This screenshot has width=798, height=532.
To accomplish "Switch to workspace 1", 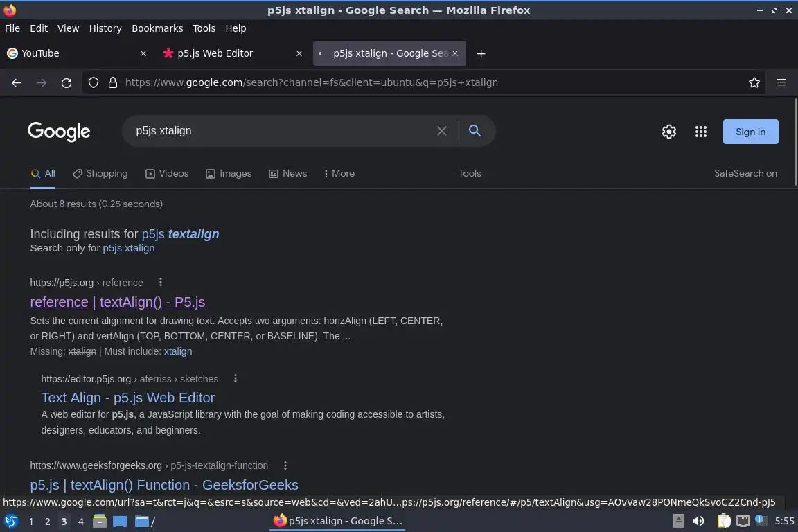I will (x=31, y=522).
